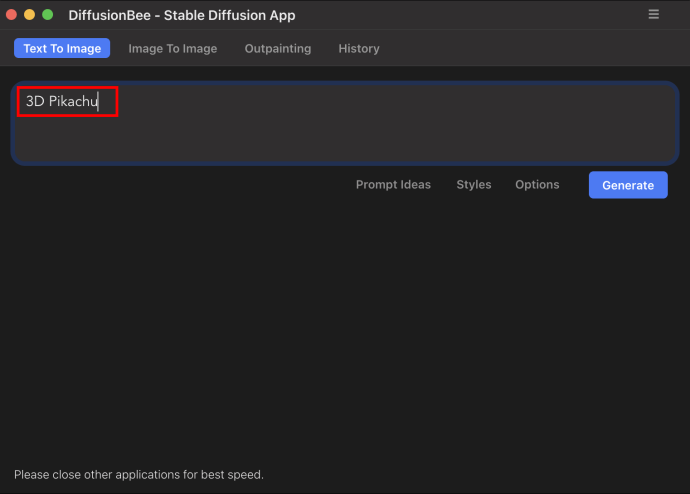
Task: Open the Image To Image tab
Action: [172, 48]
